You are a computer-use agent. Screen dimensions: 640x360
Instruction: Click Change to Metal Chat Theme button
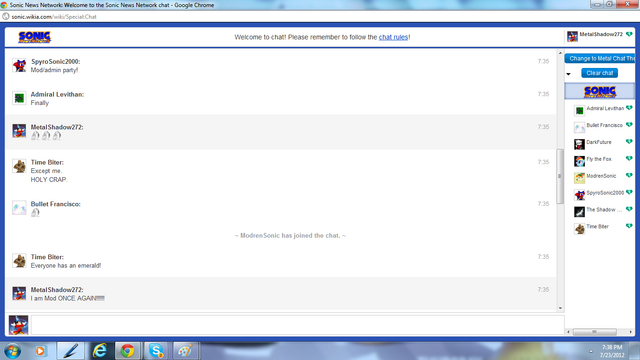click(x=600, y=58)
